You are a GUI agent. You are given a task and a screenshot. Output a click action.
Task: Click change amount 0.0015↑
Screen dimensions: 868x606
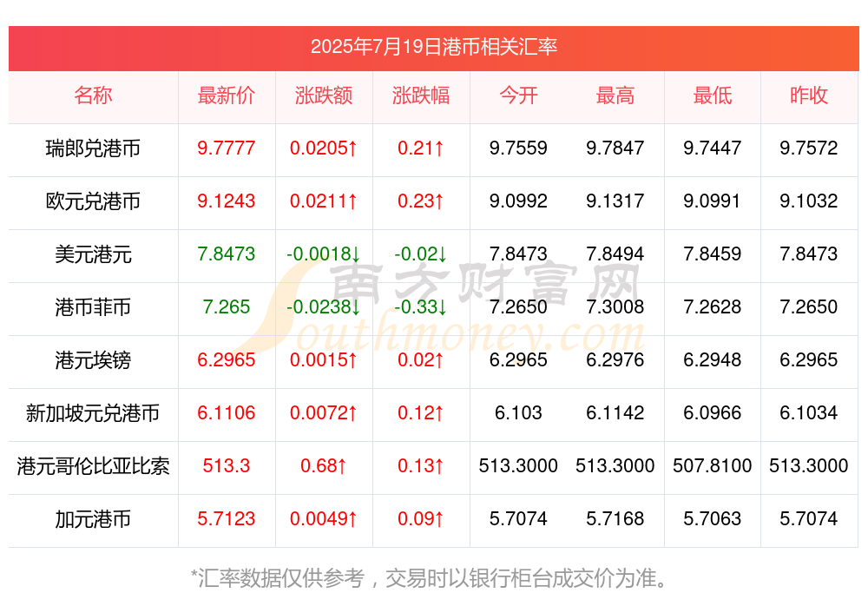pos(323,360)
